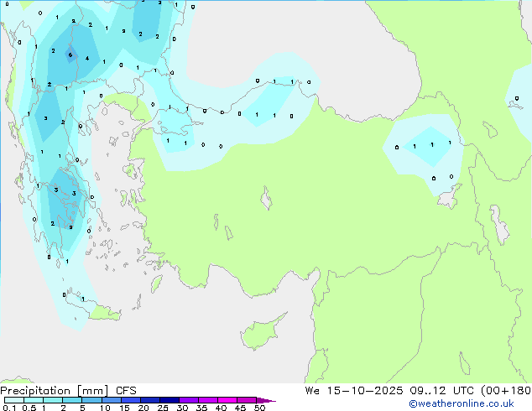The width and height of the screenshot is (532, 411).
Task: Click the legend label '25'
Action: [163, 408]
